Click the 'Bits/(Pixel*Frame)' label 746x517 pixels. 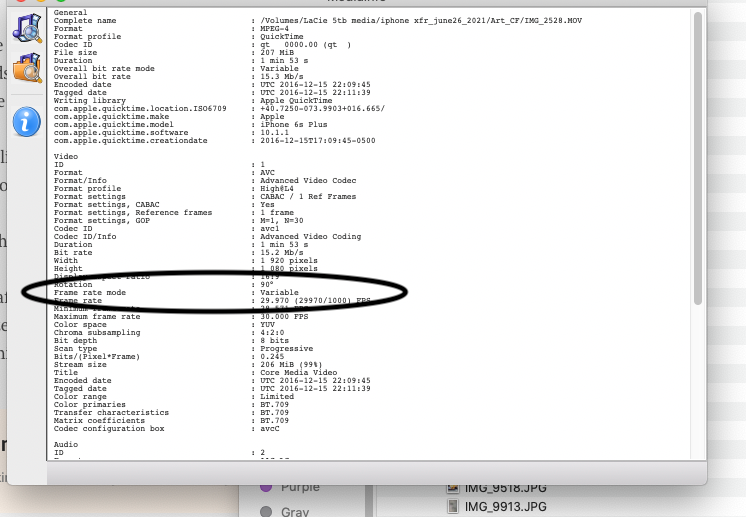point(97,356)
